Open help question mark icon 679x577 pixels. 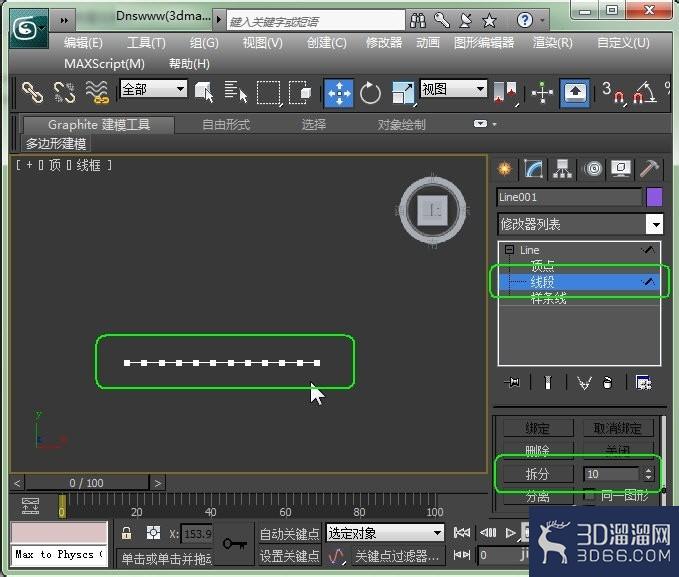coord(525,20)
